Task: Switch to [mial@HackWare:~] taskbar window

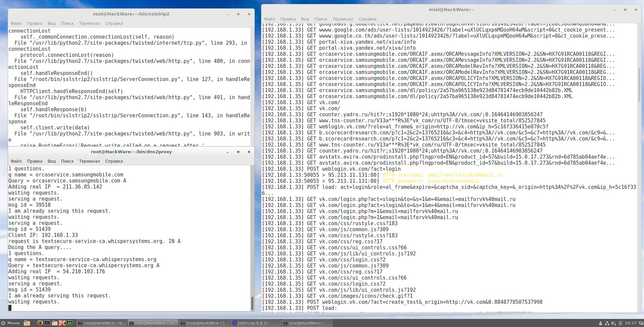Action: coord(204,323)
